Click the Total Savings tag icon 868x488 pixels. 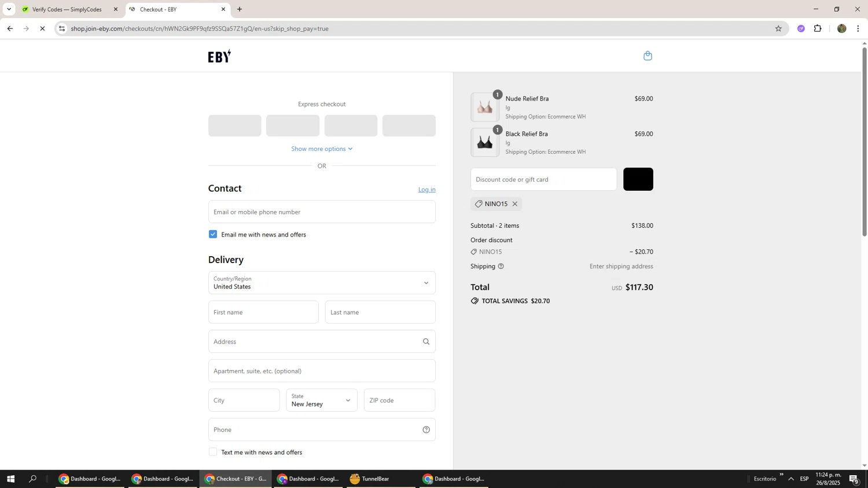tap(475, 301)
